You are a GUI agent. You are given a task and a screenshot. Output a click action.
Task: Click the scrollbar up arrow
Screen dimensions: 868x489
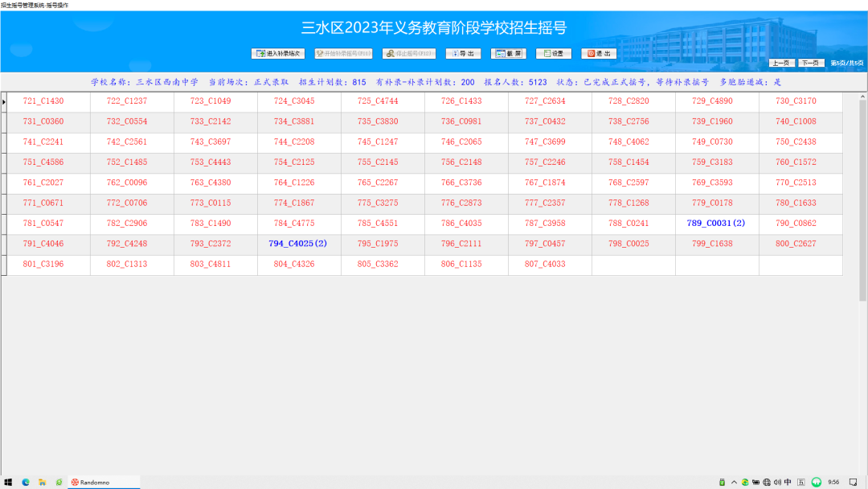point(862,97)
